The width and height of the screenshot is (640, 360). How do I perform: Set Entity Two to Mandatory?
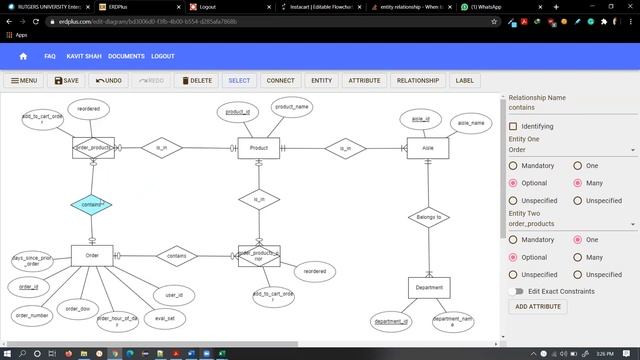513,240
